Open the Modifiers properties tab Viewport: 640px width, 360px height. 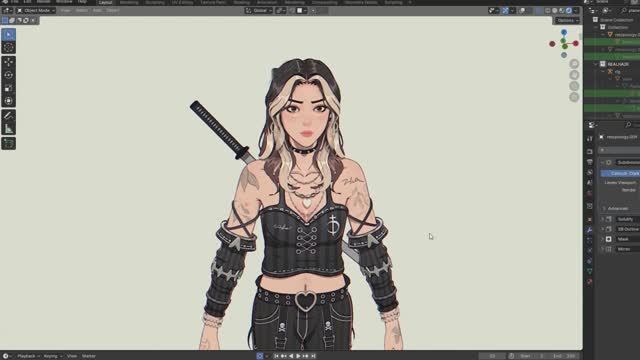pos(589,230)
